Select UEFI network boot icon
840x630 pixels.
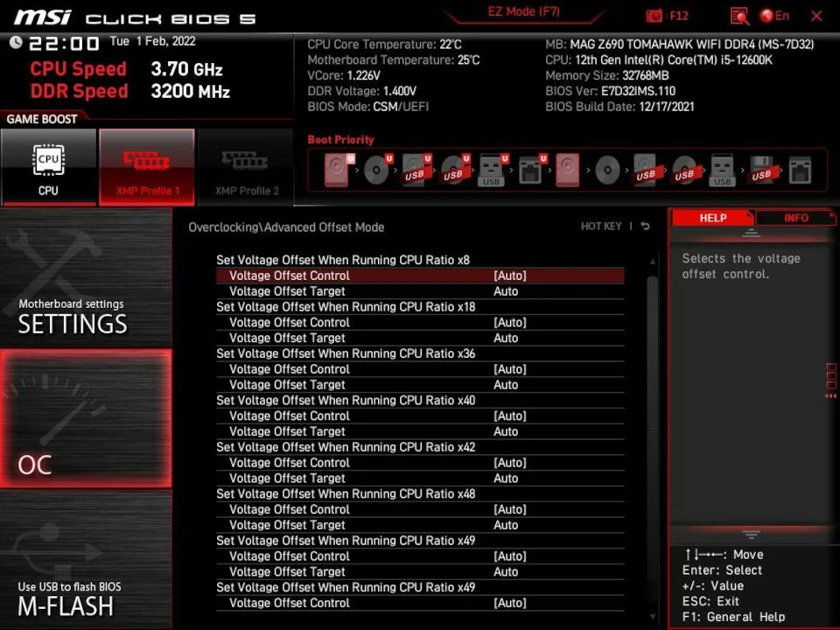coord(533,170)
